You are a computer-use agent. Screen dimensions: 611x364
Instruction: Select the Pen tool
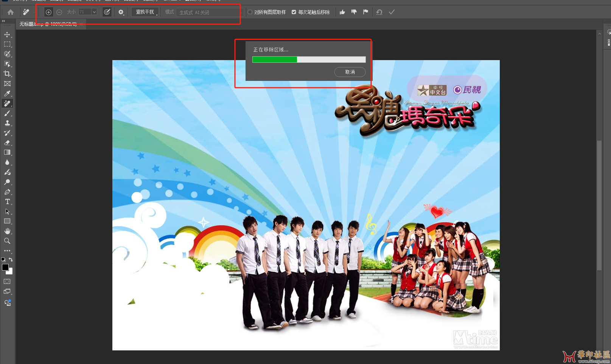(7, 192)
